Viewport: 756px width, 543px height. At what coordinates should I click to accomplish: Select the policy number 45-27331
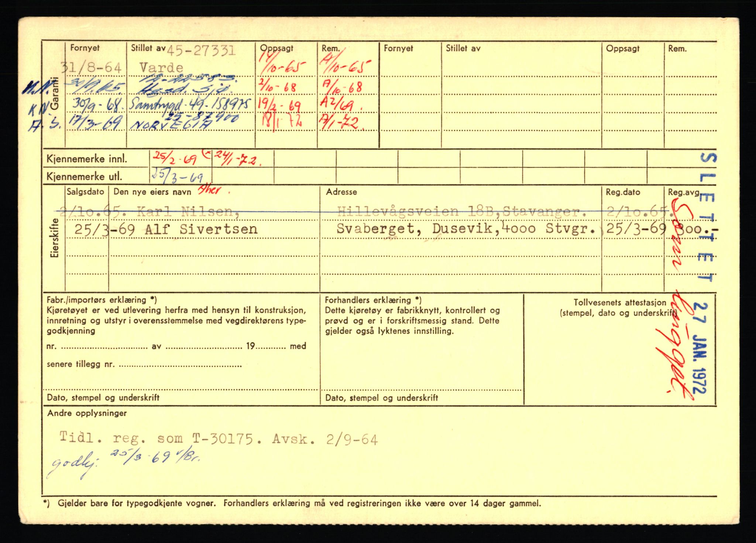pyautogui.click(x=202, y=50)
